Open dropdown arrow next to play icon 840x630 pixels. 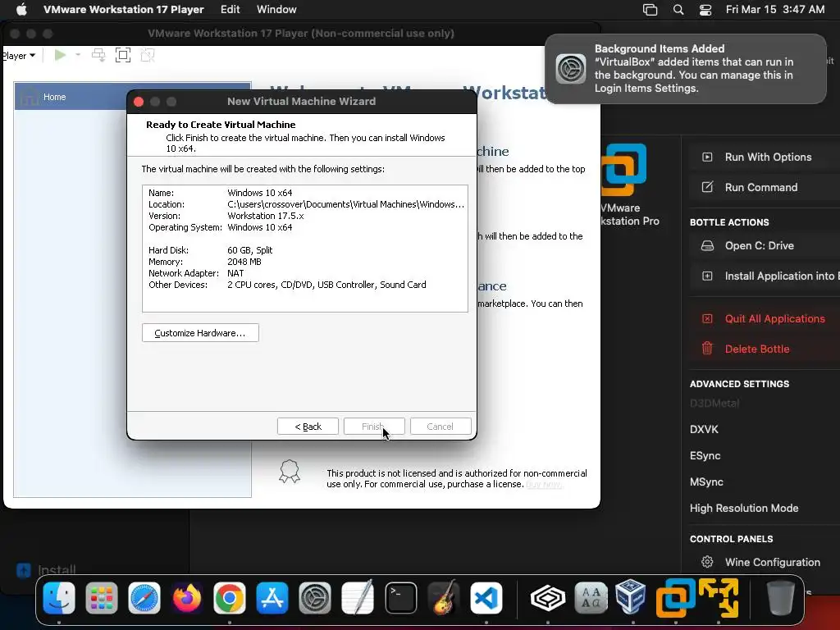(78, 55)
